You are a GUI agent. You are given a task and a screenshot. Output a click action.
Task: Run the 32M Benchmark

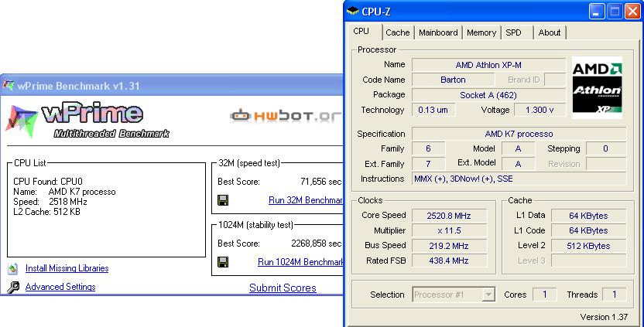pyautogui.click(x=305, y=200)
